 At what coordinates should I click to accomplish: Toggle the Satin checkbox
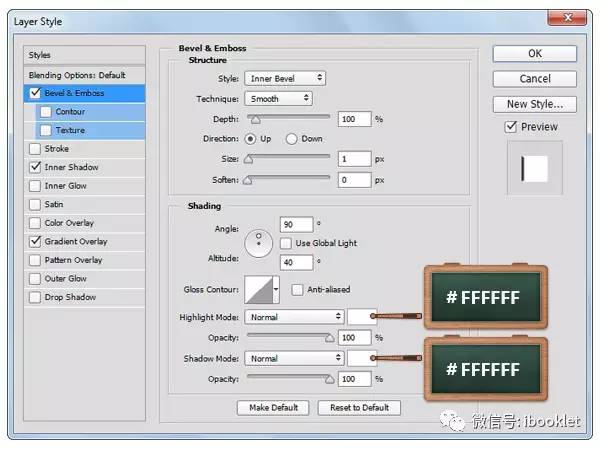tap(35, 204)
